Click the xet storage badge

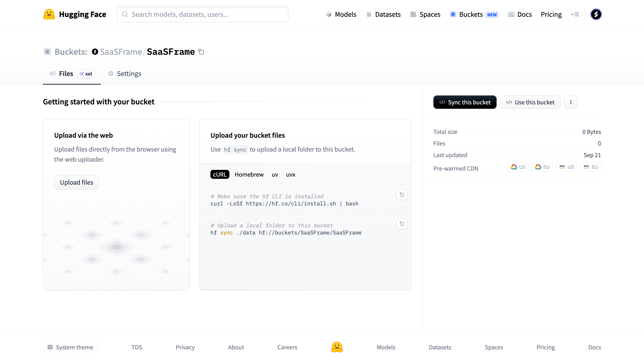click(x=86, y=74)
